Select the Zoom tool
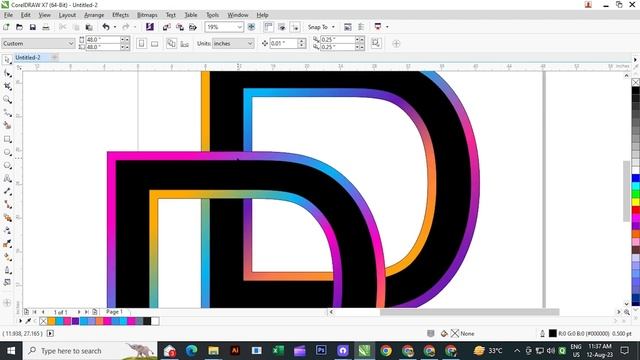This screenshot has height=360, width=640. 7,99
